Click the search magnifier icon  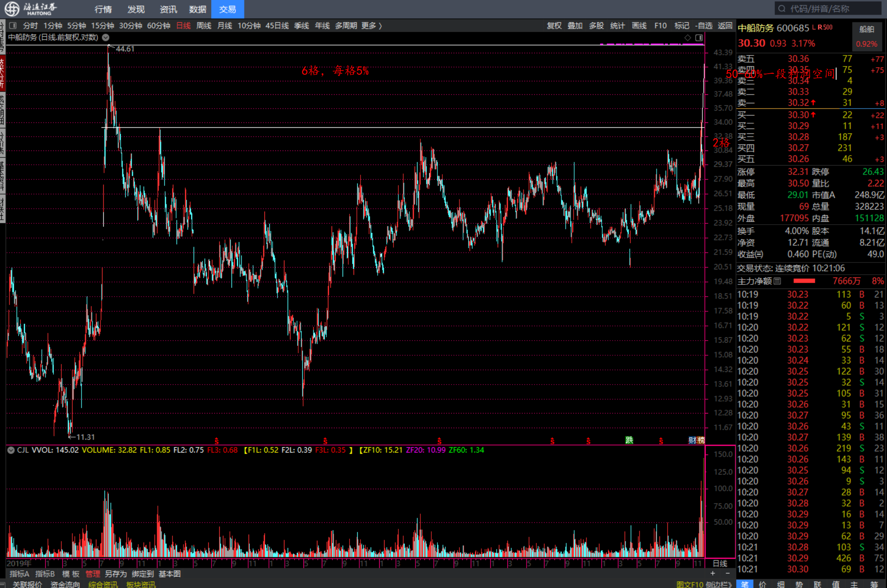click(x=782, y=9)
